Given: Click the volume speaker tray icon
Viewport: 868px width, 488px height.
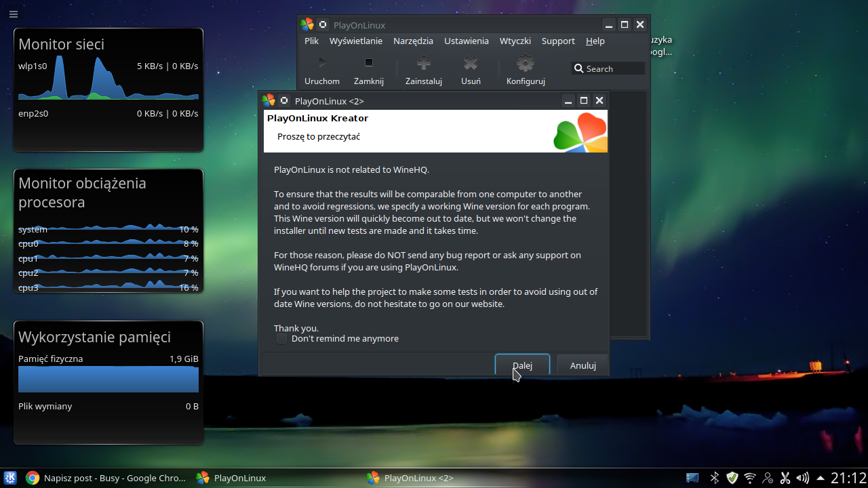Looking at the screenshot, I should [x=803, y=478].
